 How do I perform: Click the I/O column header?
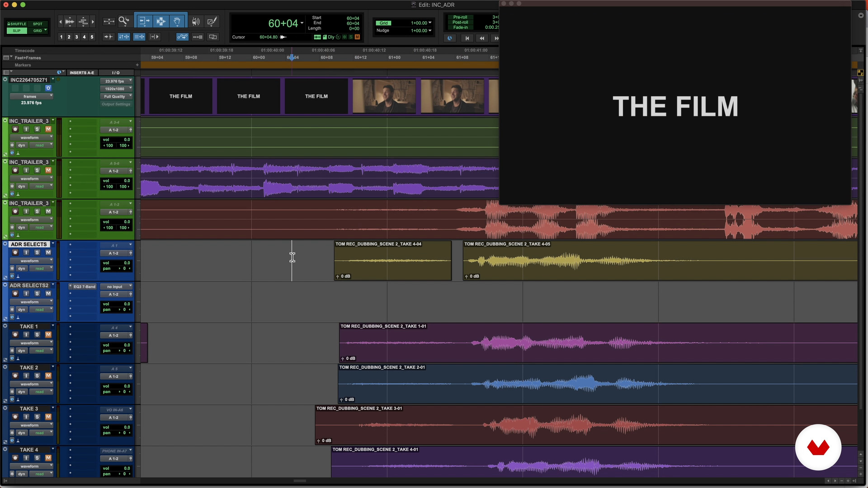click(x=116, y=73)
